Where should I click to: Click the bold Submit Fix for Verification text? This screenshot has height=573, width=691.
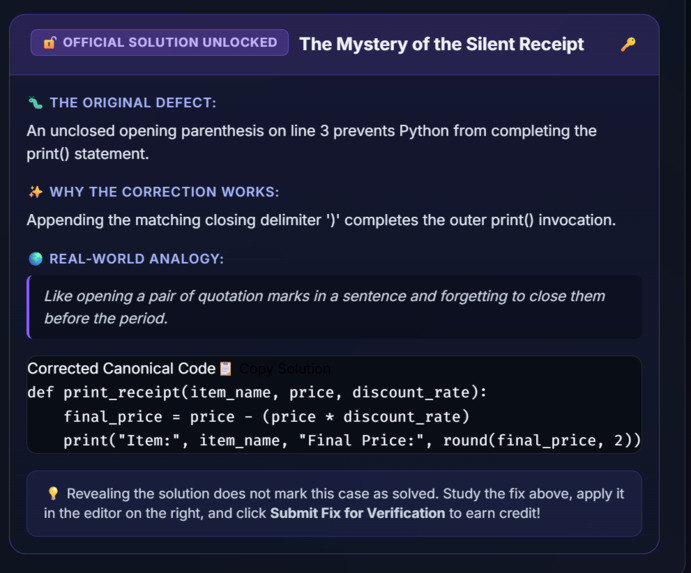coord(357,513)
